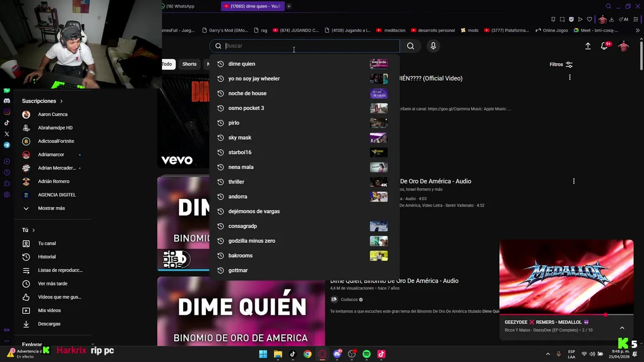Open three-dot menu for Official Video result
This screenshot has width=644, height=362.
[x=570, y=77]
